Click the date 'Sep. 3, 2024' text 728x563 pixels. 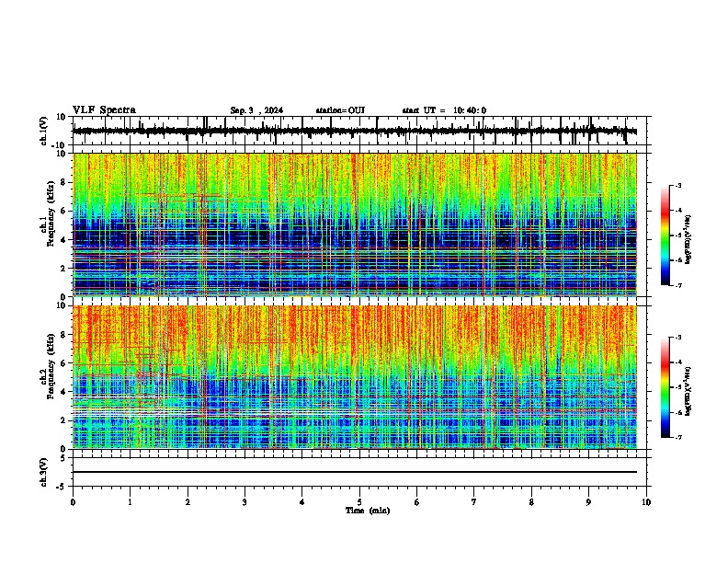click(256, 110)
